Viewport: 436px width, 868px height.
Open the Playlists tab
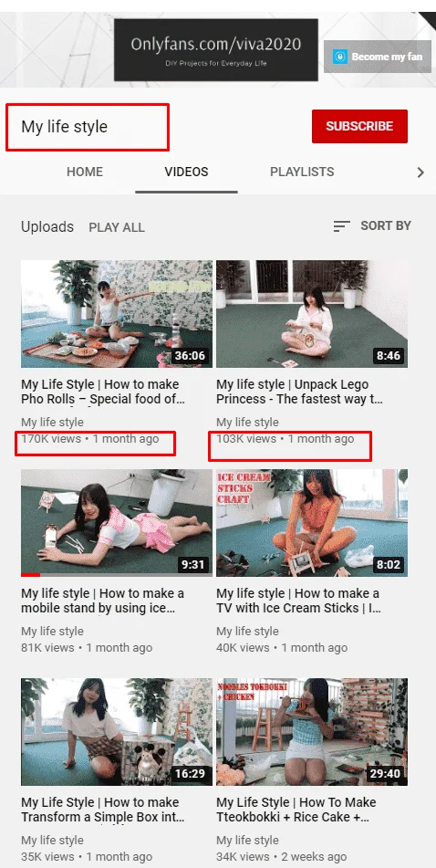pos(302,172)
